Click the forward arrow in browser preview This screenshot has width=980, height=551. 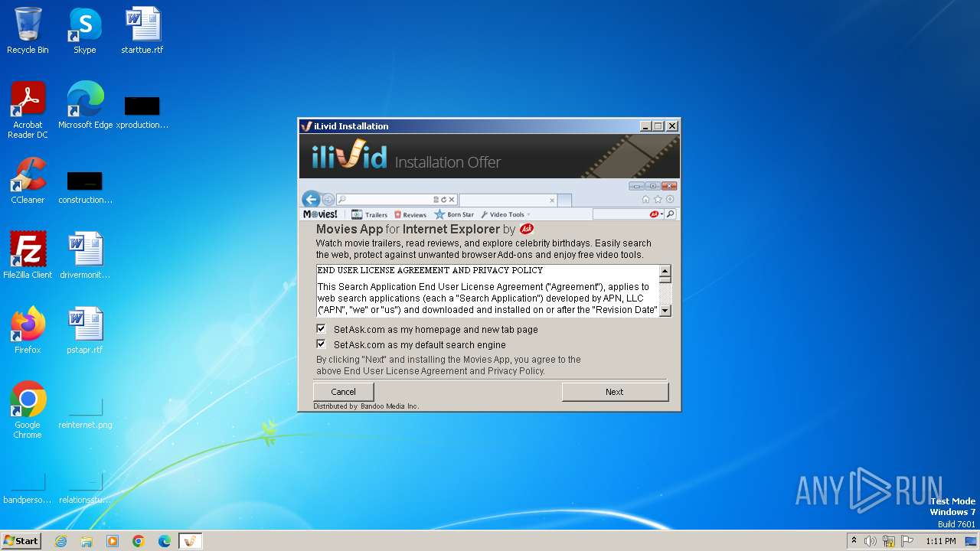coord(328,199)
